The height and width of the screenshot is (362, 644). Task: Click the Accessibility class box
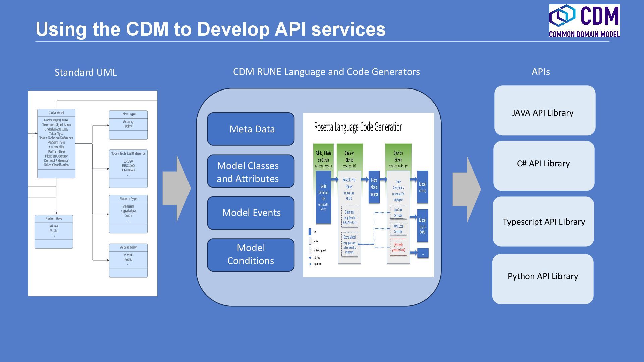click(128, 260)
